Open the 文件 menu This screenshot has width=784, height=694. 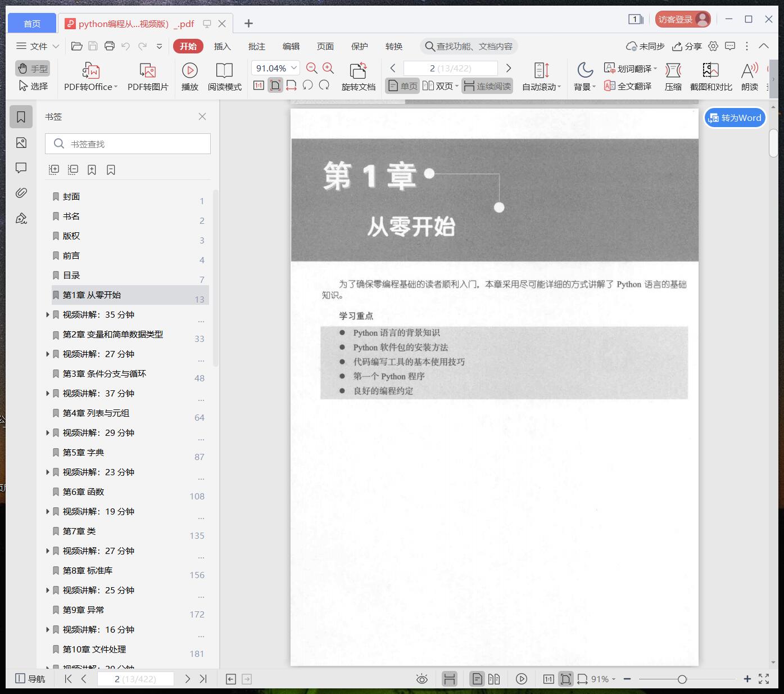click(x=38, y=46)
